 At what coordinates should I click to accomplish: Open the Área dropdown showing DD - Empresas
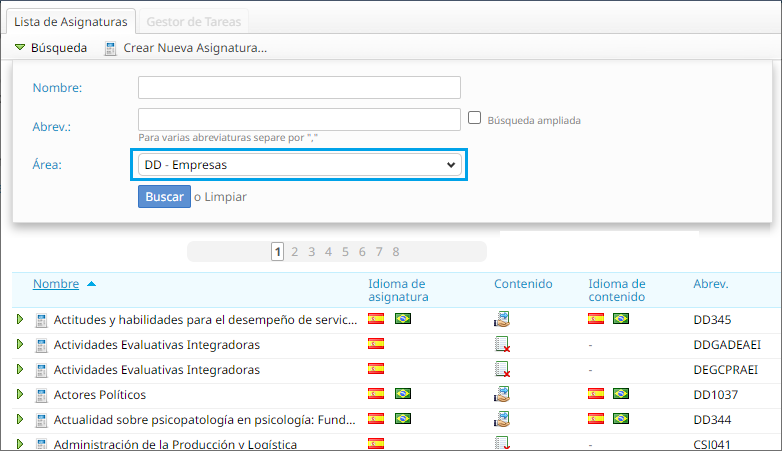tap(299, 165)
